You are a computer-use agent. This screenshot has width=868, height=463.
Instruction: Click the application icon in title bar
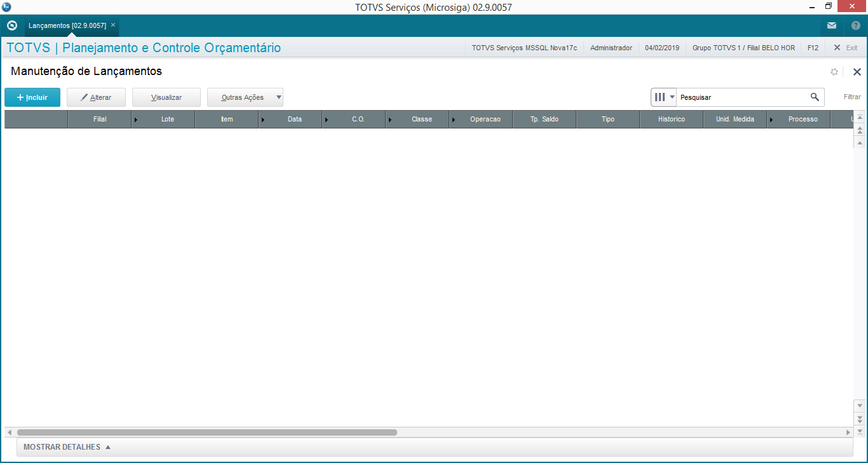coord(6,7)
